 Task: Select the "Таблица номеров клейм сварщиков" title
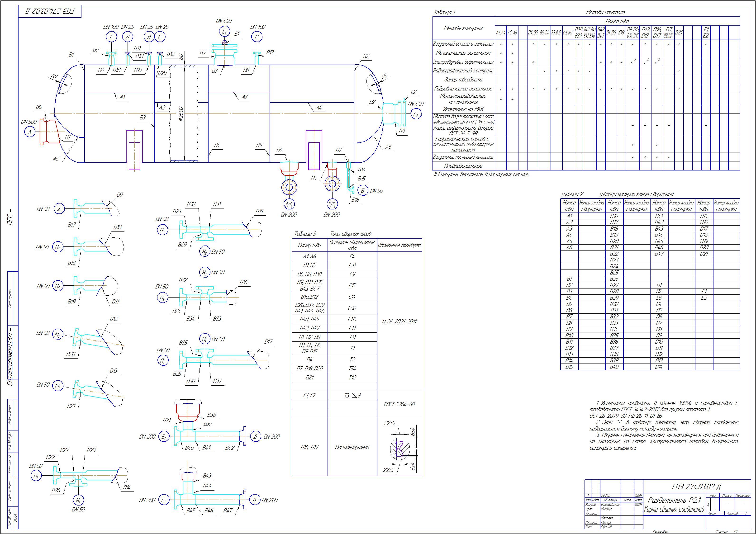click(636, 194)
